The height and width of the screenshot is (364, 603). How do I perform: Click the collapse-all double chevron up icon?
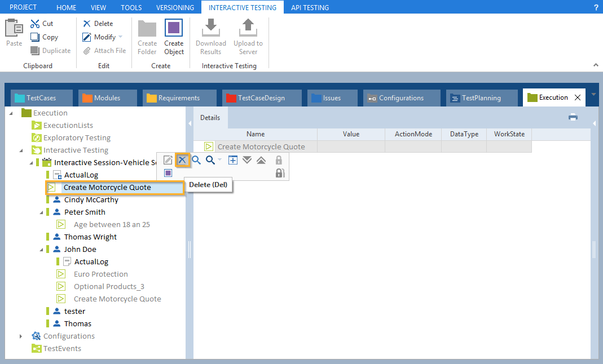pyautogui.click(x=261, y=160)
